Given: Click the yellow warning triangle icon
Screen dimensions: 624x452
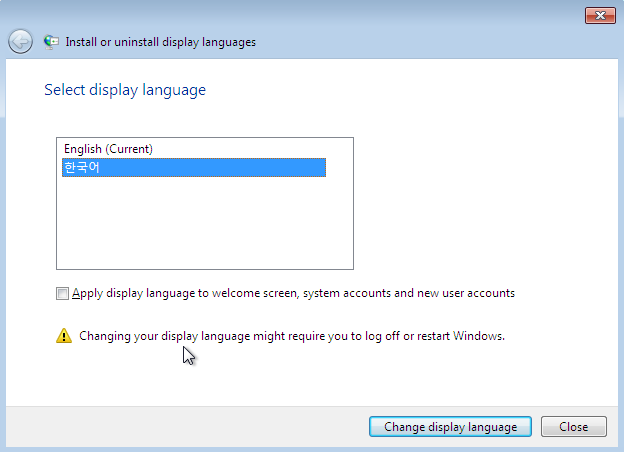Looking at the screenshot, I should [64, 336].
